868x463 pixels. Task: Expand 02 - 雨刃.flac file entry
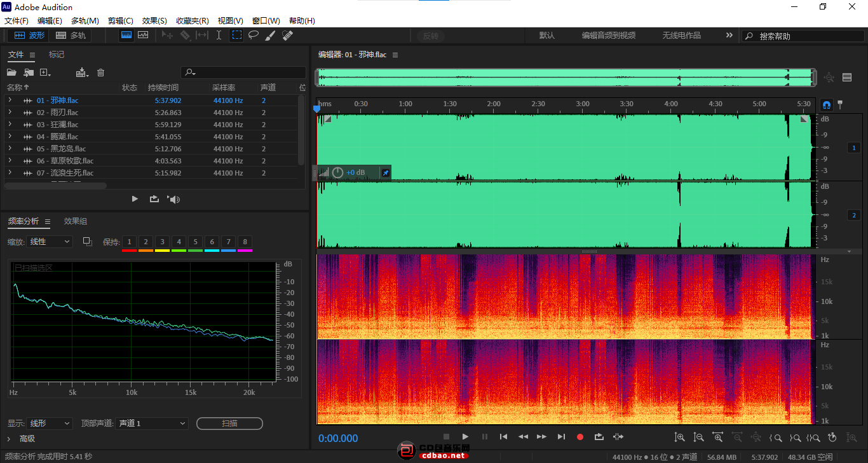[10, 112]
